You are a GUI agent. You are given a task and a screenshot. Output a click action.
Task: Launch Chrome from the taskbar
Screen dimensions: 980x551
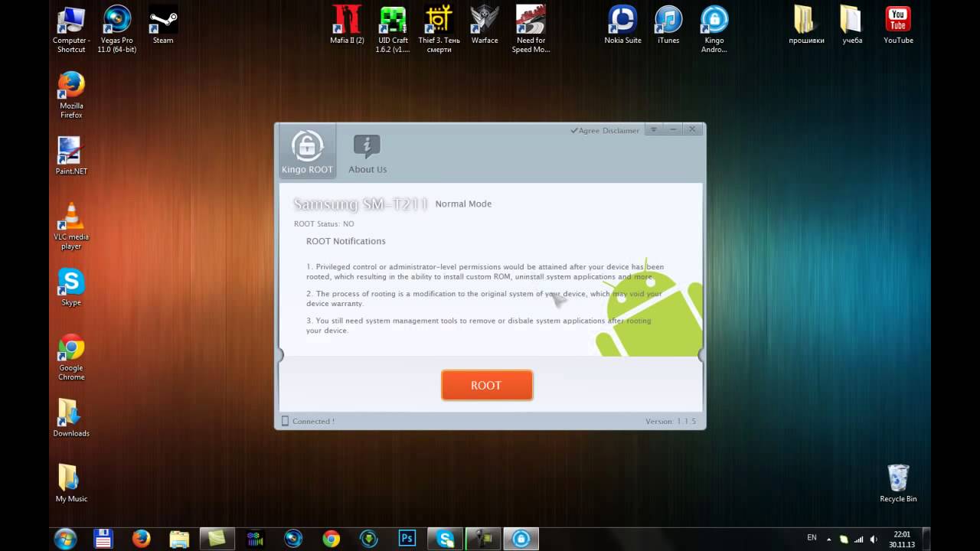[331, 539]
